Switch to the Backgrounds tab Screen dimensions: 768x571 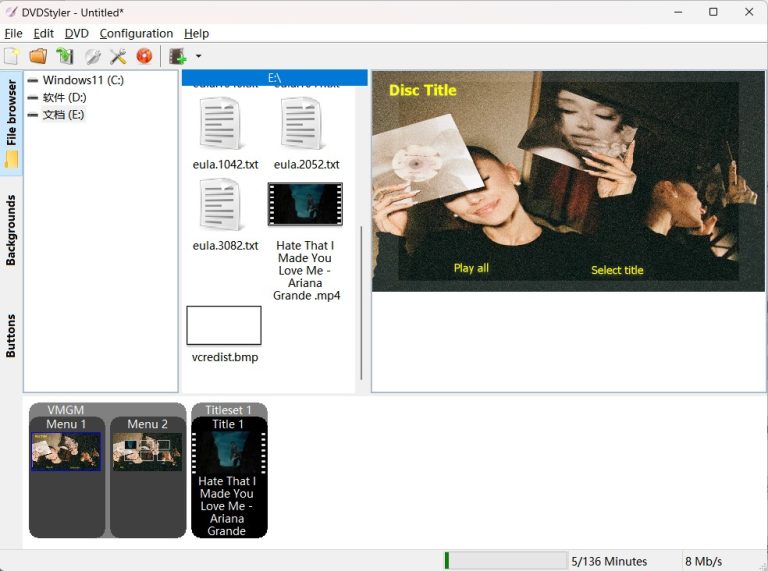11,230
